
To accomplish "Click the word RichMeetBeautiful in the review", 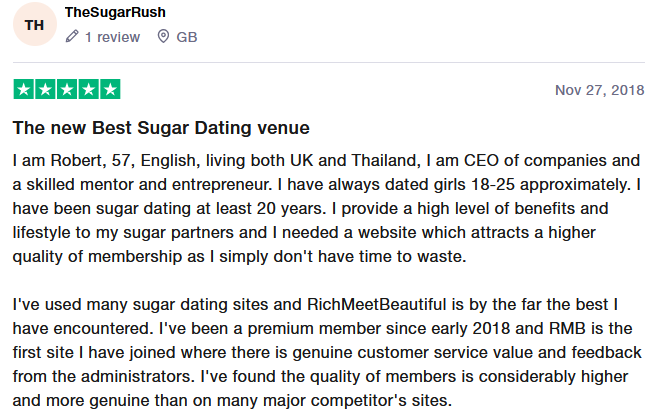I will [x=376, y=305].
